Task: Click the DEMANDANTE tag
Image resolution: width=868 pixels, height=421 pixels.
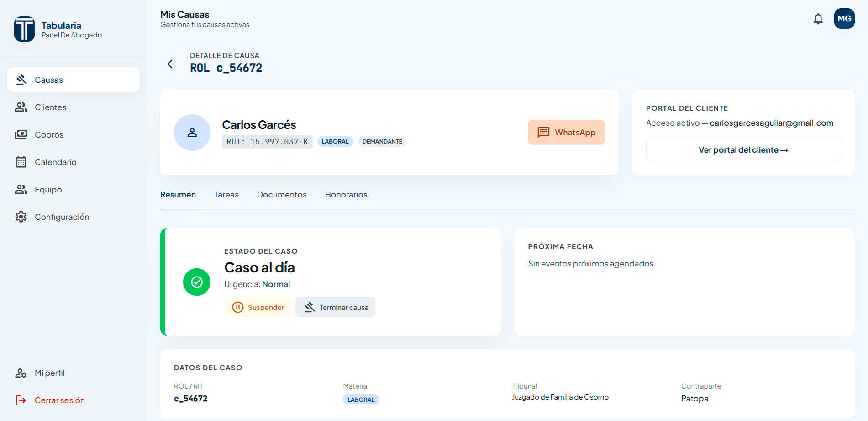Action: pos(382,142)
